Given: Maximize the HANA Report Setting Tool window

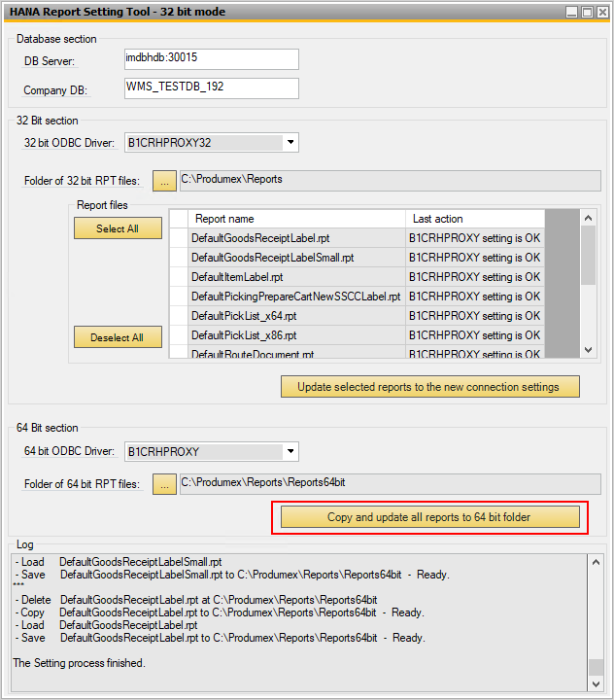Looking at the screenshot, I should pyautogui.click(x=586, y=12).
